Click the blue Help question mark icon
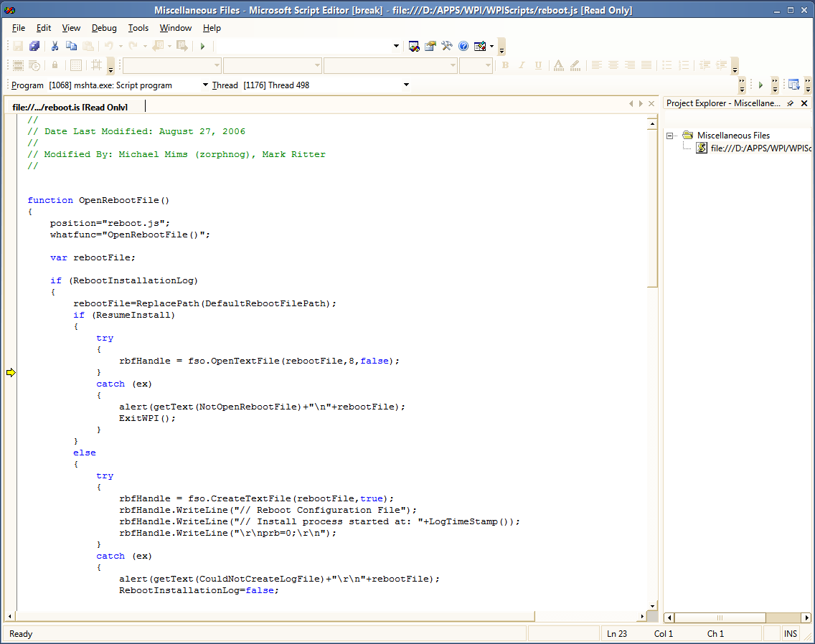The image size is (815, 644). (463, 46)
